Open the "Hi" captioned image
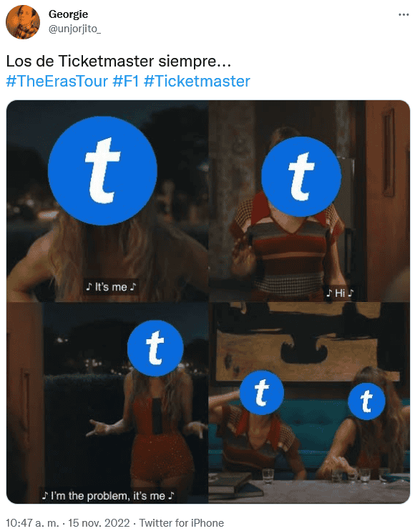Viewport: 420px width, 531px height. click(309, 201)
